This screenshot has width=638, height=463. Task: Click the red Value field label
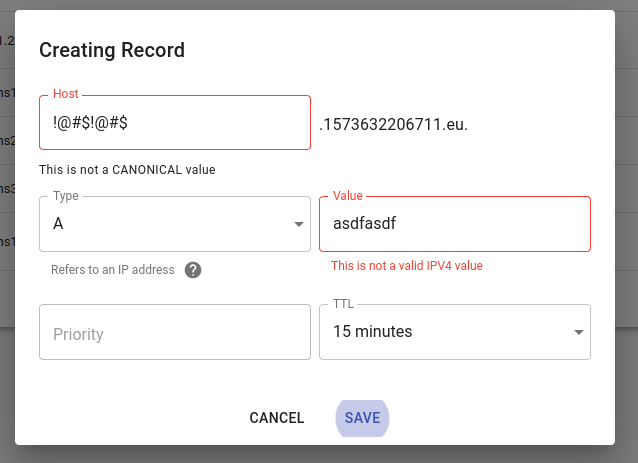point(347,196)
